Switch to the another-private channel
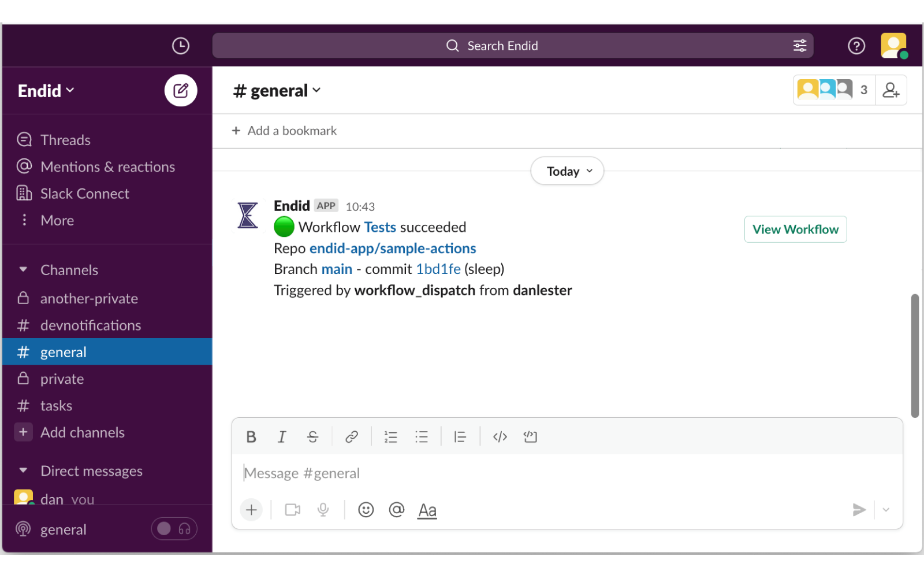The width and height of the screenshot is (924, 578). click(107, 298)
